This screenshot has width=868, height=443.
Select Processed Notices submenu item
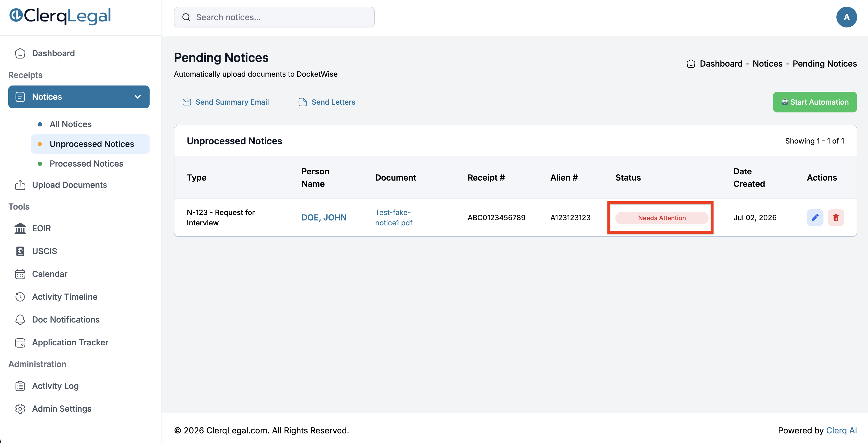(x=86, y=164)
